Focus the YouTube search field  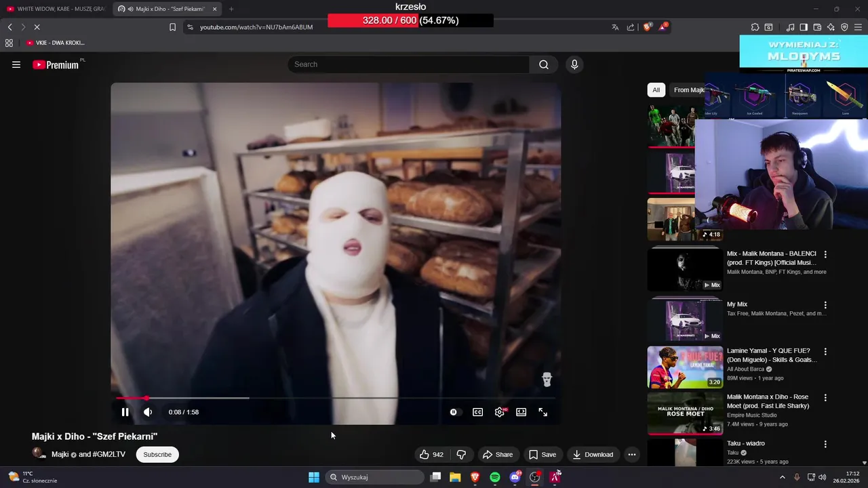coord(408,64)
